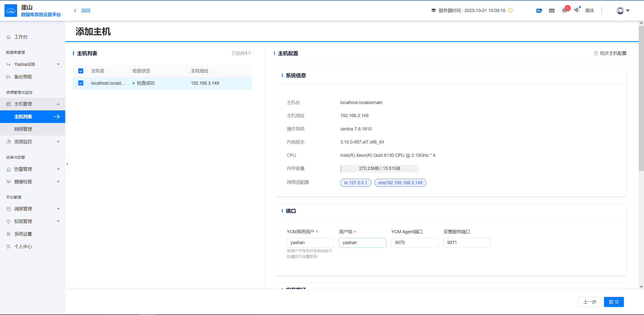This screenshot has height=315, width=644.
Task: Click the blue W document icon
Action: click(x=539, y=11)
